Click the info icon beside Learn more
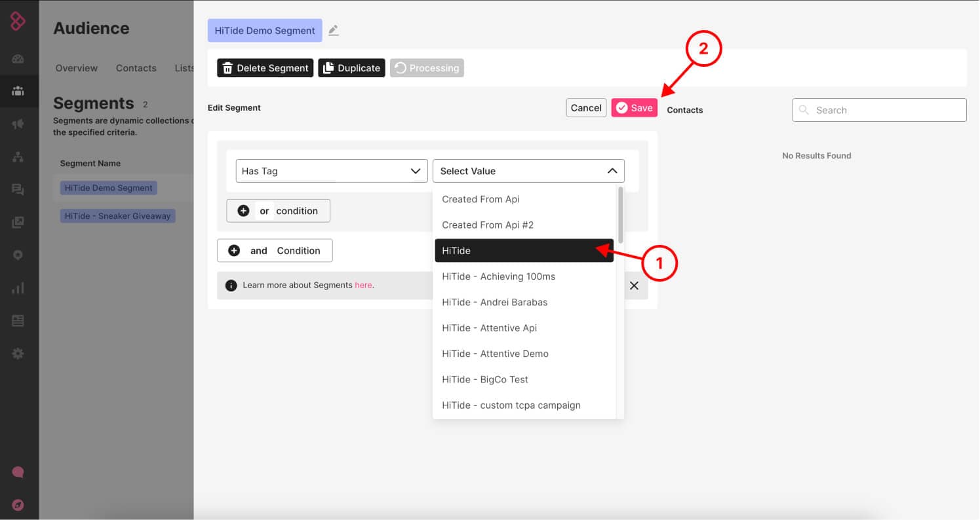This screenshot has width=980, height=520. 231,286
